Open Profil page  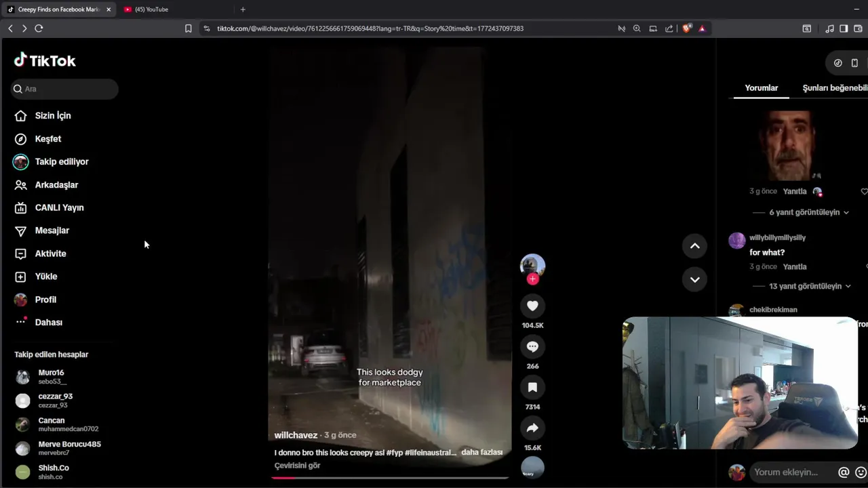[35, 300]
